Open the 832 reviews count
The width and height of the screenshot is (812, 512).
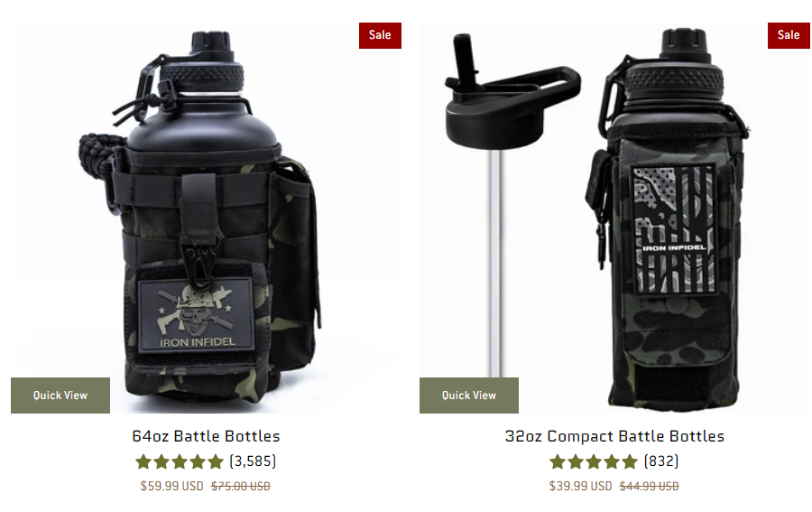(x=660, y=461)
